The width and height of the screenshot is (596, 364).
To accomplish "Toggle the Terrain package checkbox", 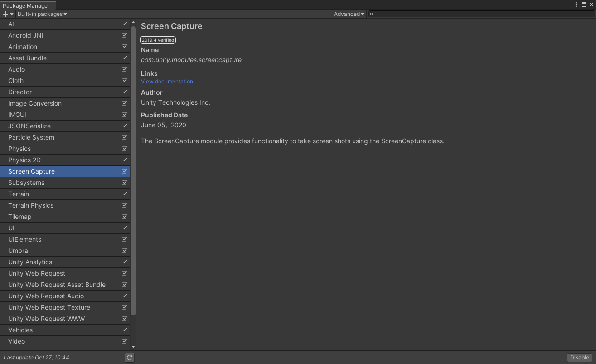I will 124,194.
